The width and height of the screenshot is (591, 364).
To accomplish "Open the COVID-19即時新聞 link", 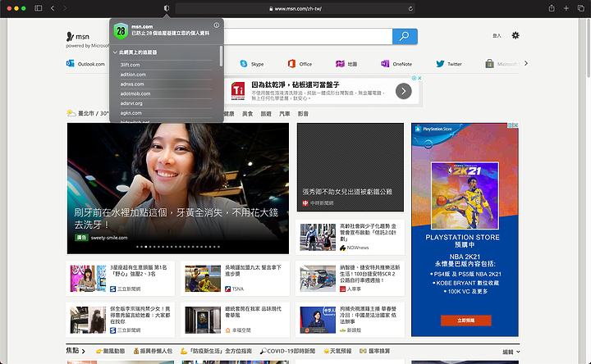I will pos(287,351).
